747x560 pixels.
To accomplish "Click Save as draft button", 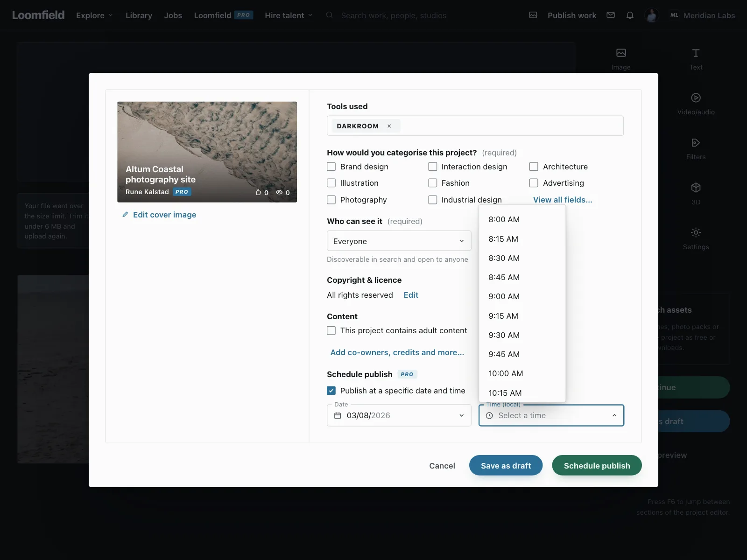I will click(506, 465).
